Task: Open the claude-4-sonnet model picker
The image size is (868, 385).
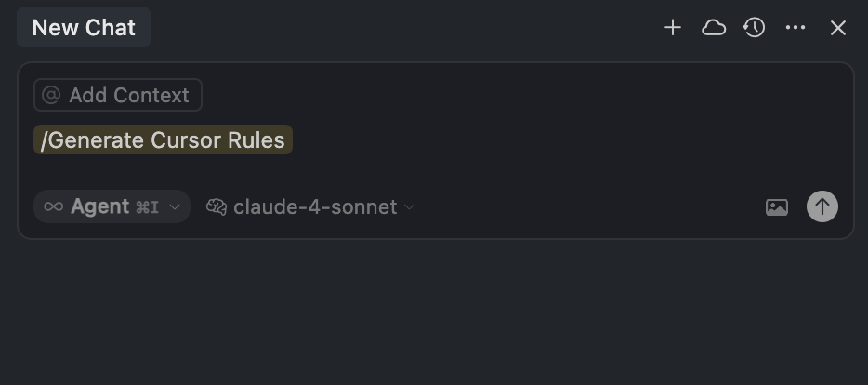Action: (314, 206)
